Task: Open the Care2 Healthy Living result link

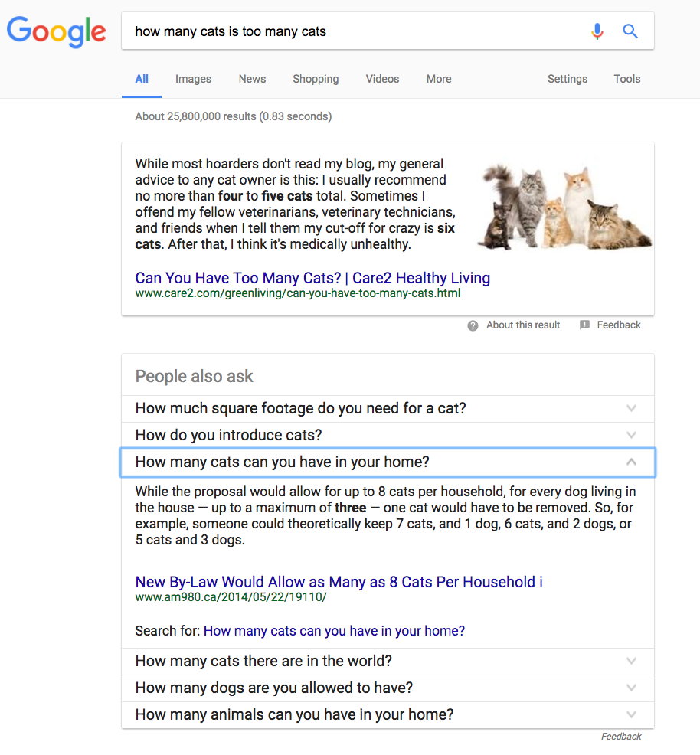Action: (x=312, y=278)
